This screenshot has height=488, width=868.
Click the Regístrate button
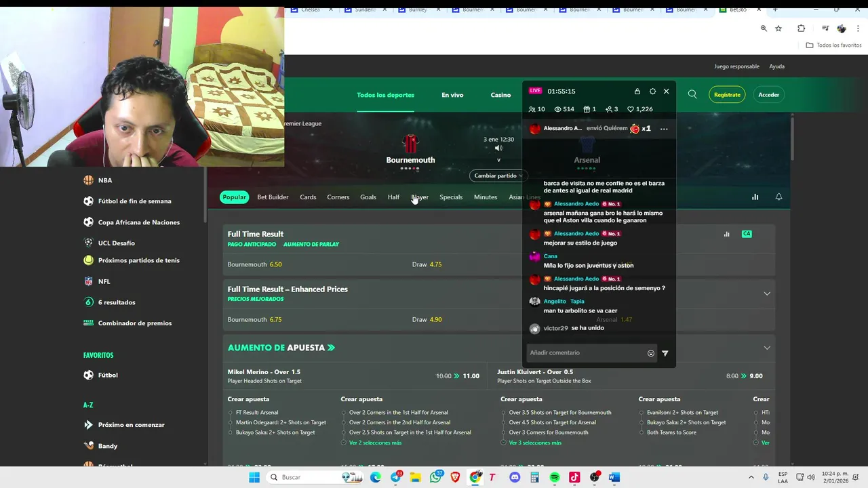click(x=727, y=95)
